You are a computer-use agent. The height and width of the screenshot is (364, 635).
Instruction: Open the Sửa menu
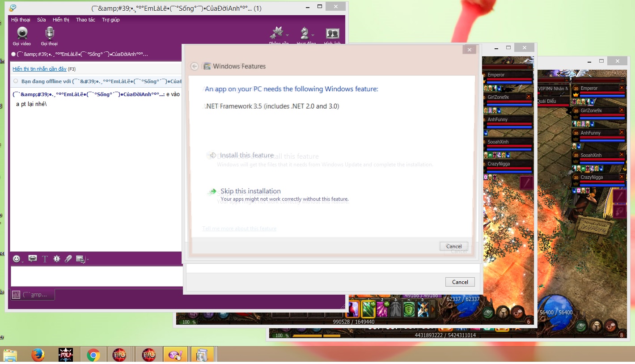[42, 20]
